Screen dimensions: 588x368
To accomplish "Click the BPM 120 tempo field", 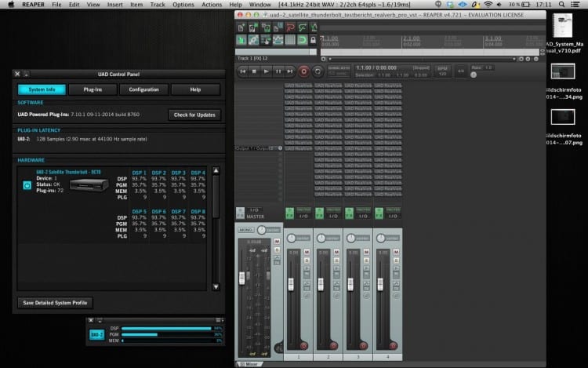I will [x=442, y=71].
